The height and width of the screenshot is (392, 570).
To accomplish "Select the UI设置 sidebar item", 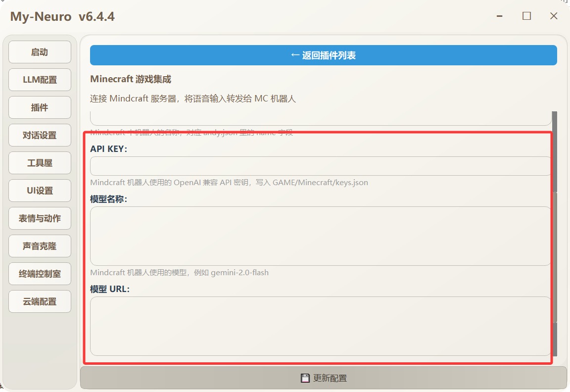I will (40, 191).
